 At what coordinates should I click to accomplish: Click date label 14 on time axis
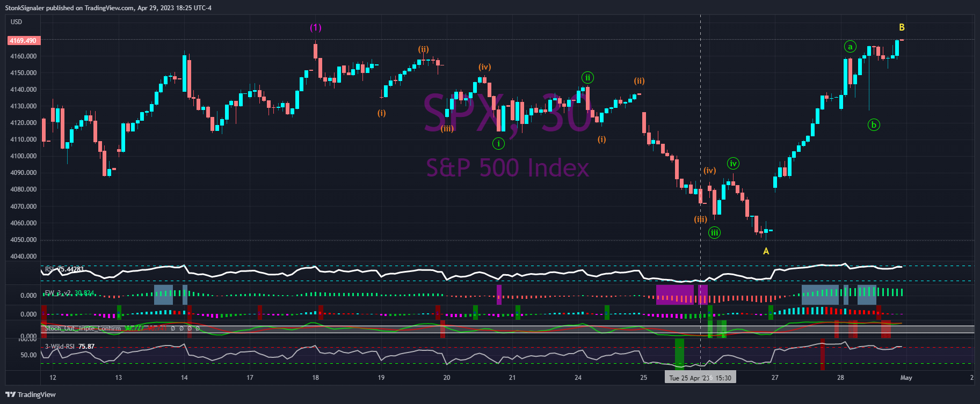pos(184,378)
